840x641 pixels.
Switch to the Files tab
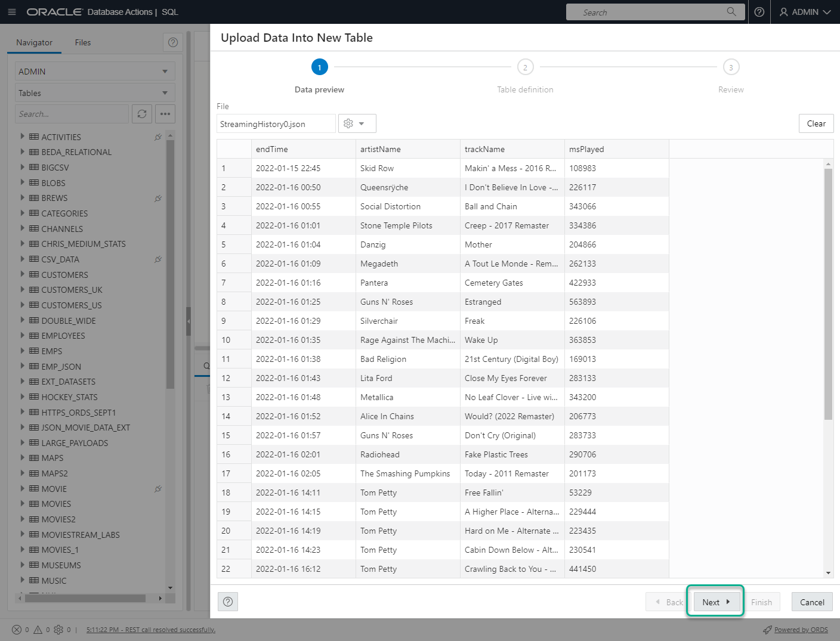(x=83, y=42)
